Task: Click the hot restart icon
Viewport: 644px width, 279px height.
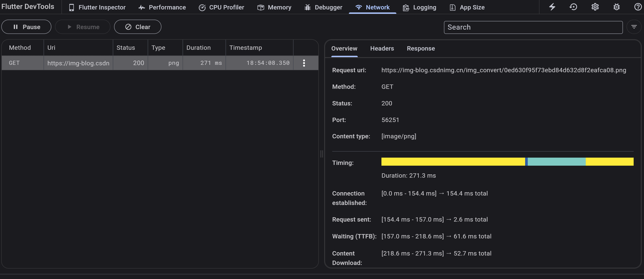Action: [x=573, y=7]
